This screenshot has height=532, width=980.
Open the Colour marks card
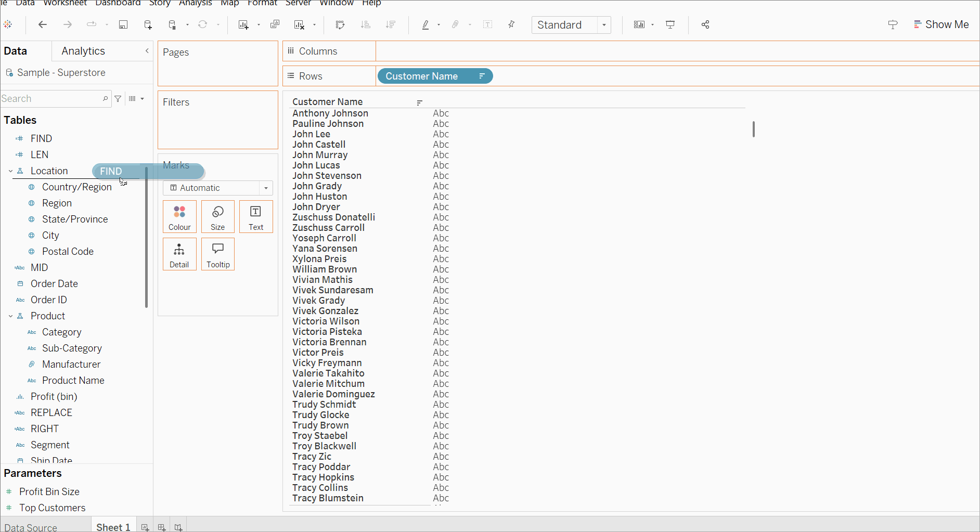[179, 217]
